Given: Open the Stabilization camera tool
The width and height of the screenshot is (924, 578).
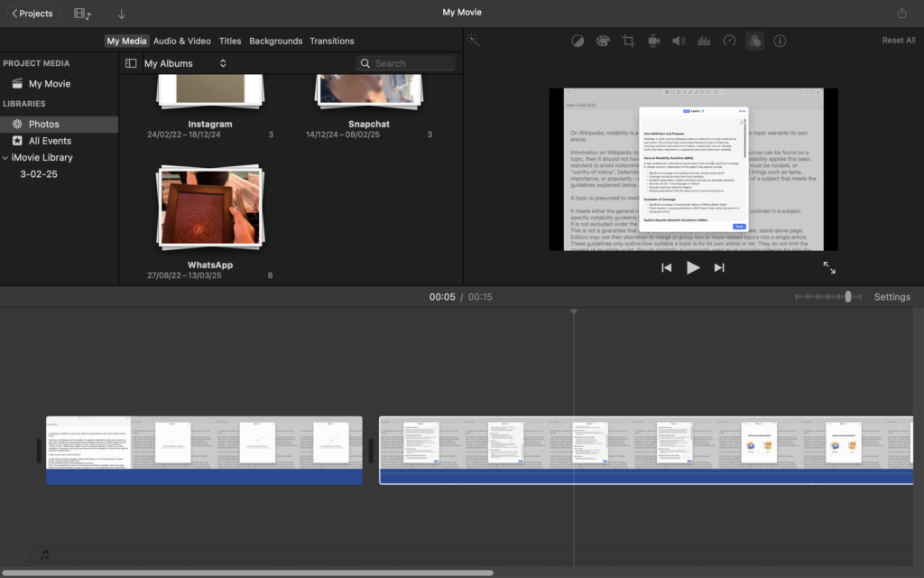Looking at the screenshot, I should (654, 41).
